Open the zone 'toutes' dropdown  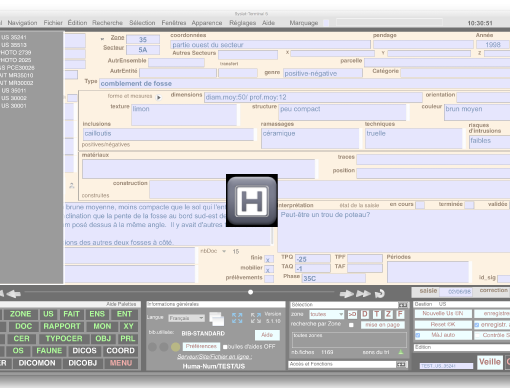pos(326,314)
